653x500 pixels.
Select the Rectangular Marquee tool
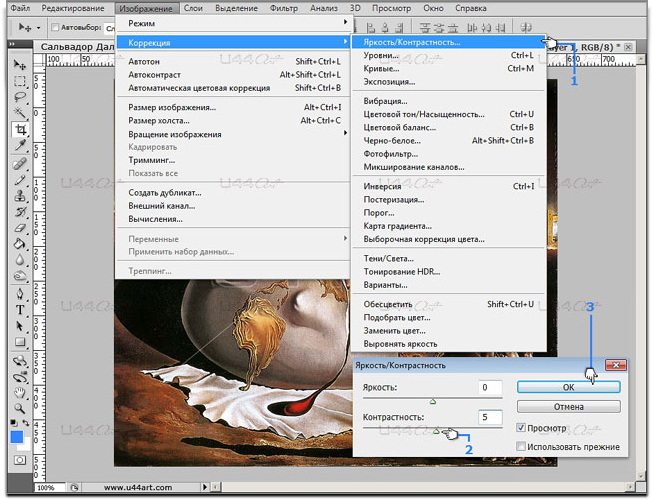(x=20, y=80)
